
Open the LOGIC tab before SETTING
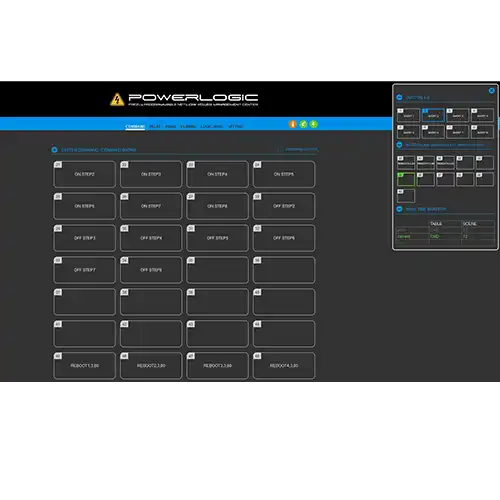click(212, 126)
